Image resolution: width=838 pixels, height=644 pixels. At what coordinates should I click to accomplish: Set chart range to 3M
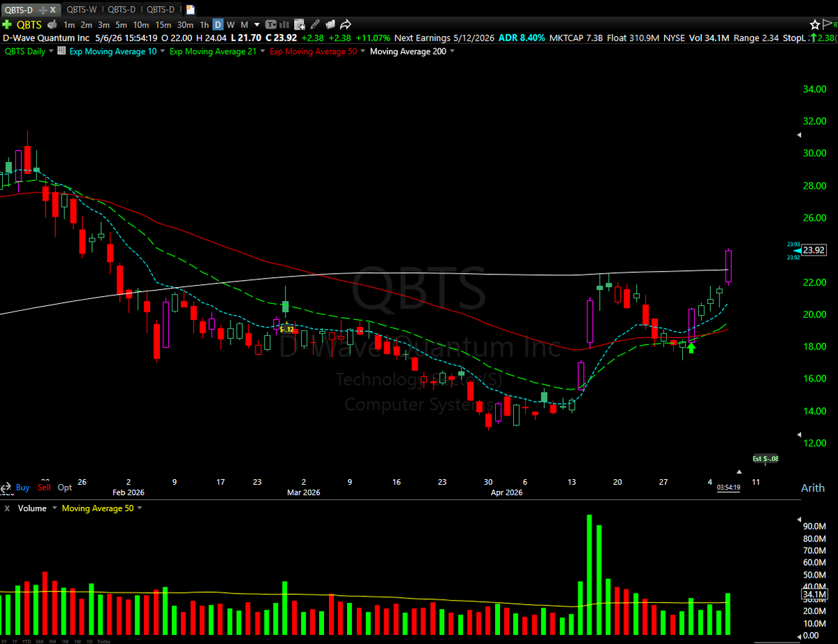click(x=52, y=641)
